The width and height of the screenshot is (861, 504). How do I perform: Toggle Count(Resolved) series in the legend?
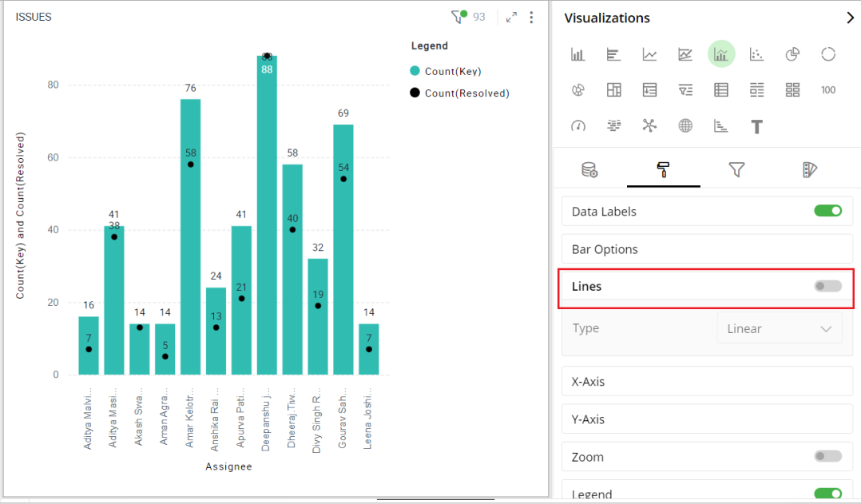(x=459, y=93)
